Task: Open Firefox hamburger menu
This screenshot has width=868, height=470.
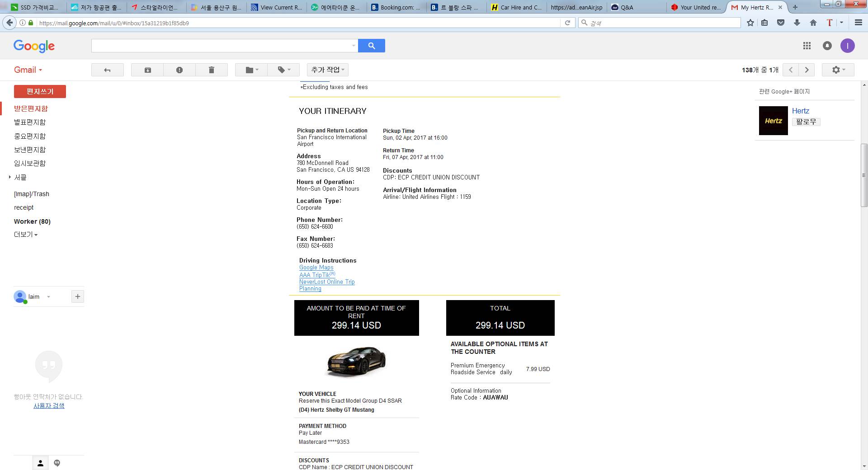Action: [858, 23]
